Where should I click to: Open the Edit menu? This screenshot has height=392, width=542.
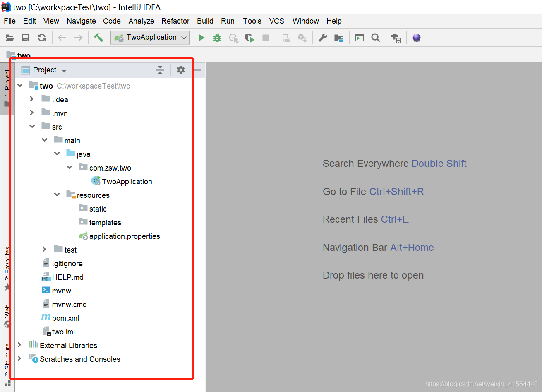point(29,21)
